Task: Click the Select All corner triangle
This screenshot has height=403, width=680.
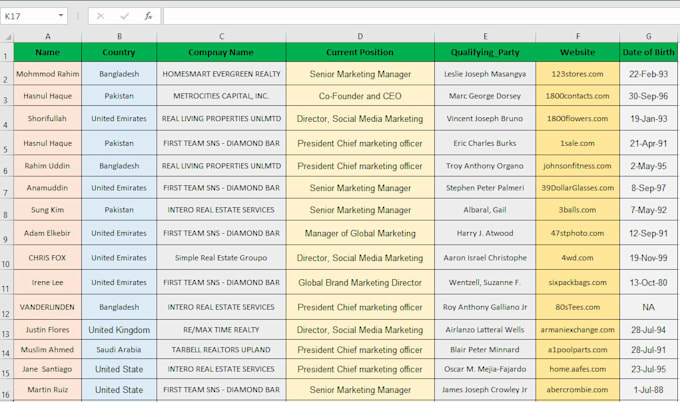Action: click(x=7, y=37)
